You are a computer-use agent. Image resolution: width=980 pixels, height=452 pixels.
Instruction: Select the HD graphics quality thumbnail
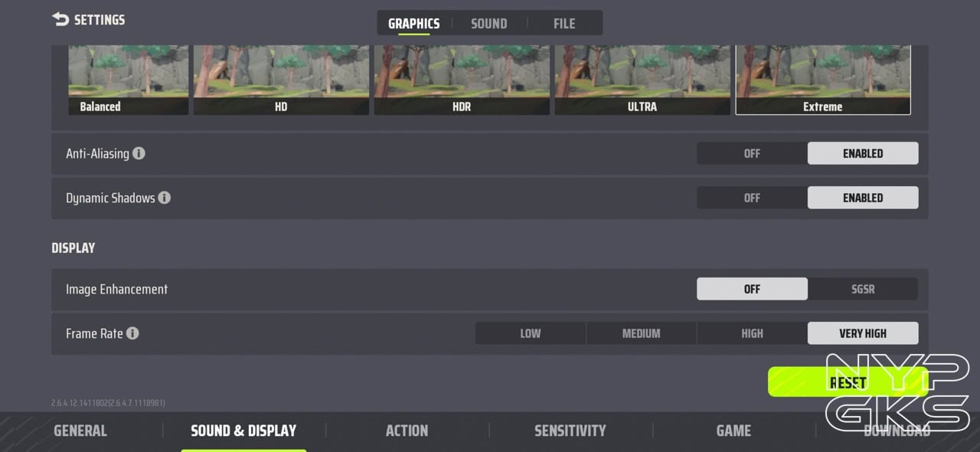[281, 80]
